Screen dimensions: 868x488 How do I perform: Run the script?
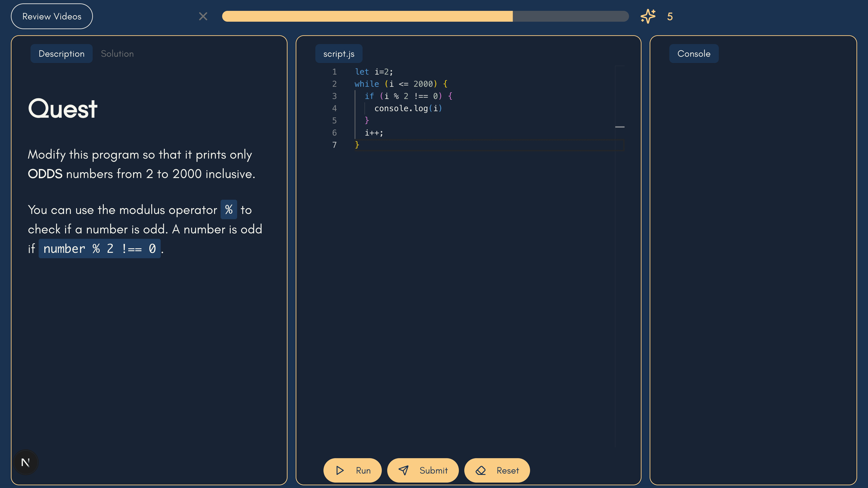coord(352,470)
